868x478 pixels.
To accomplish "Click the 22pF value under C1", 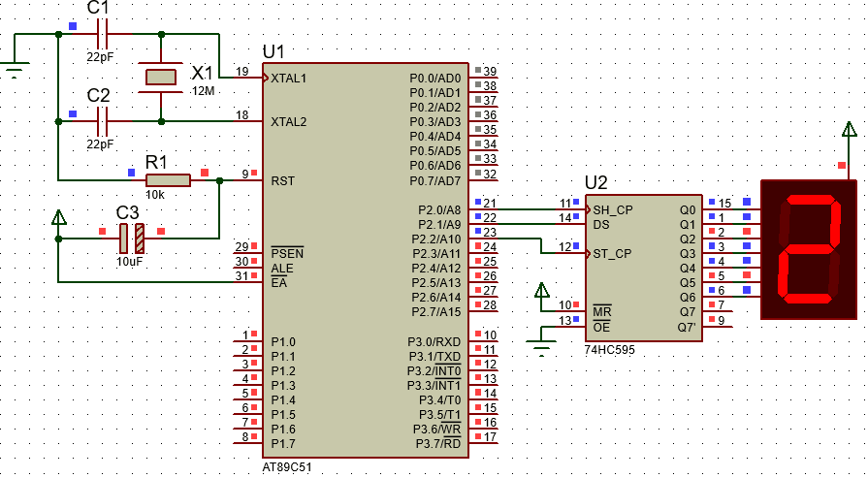I will click(x=100, y=57).
